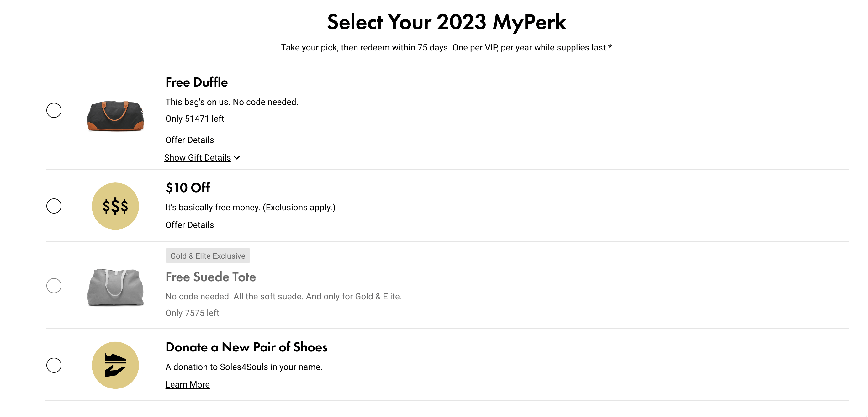Click the Free Duffle heading

coord(196,82)
